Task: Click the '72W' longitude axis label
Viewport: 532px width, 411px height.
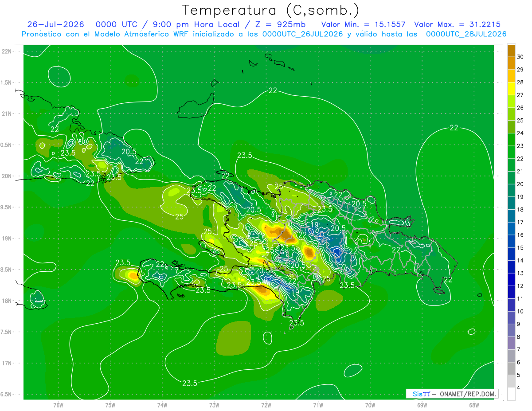Action: 266,405
